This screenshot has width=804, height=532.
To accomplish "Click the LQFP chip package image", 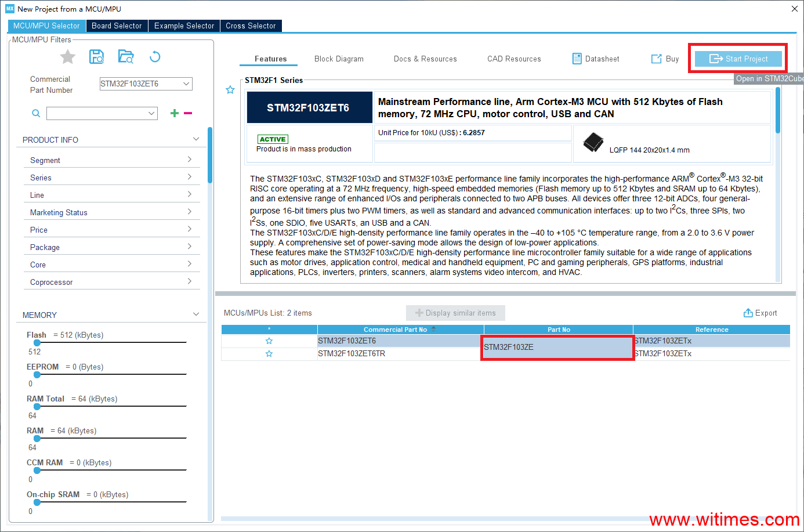I will [593, 142].
